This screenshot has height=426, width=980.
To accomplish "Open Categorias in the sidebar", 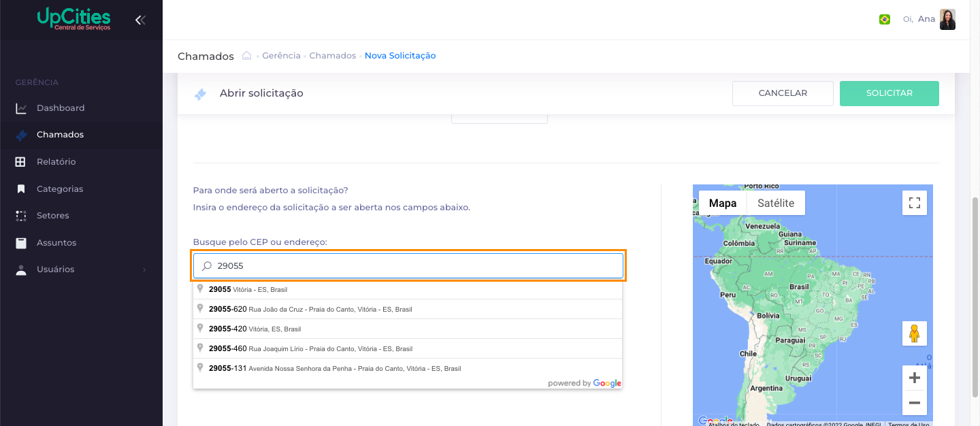I will [60, 189].
